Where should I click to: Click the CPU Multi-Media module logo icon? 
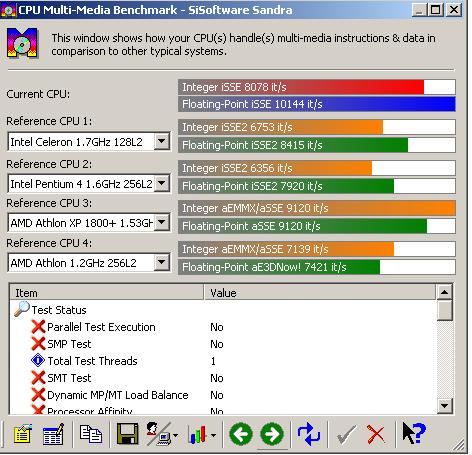click(22, 43)
